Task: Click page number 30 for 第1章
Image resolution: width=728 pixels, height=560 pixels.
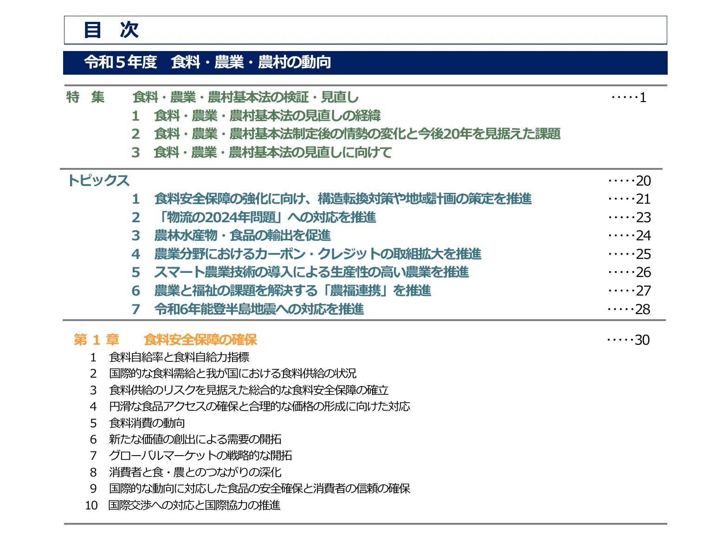Action: [642, 340]
